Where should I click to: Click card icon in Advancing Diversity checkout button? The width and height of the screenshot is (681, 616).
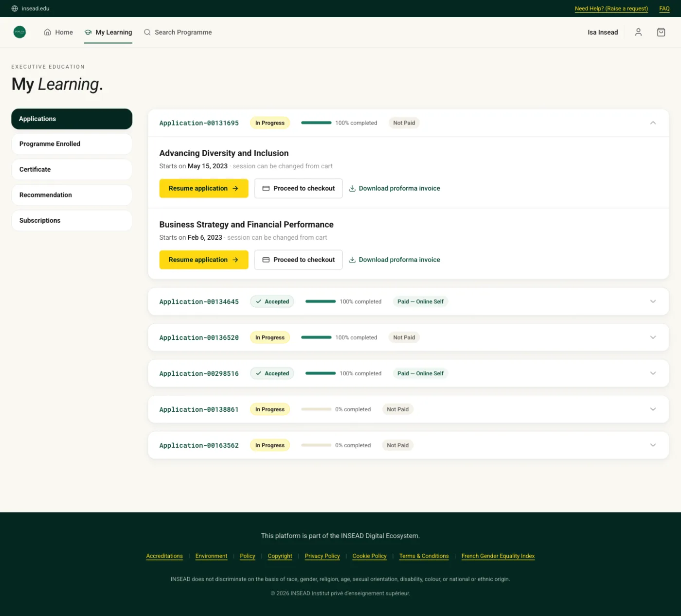266,188
